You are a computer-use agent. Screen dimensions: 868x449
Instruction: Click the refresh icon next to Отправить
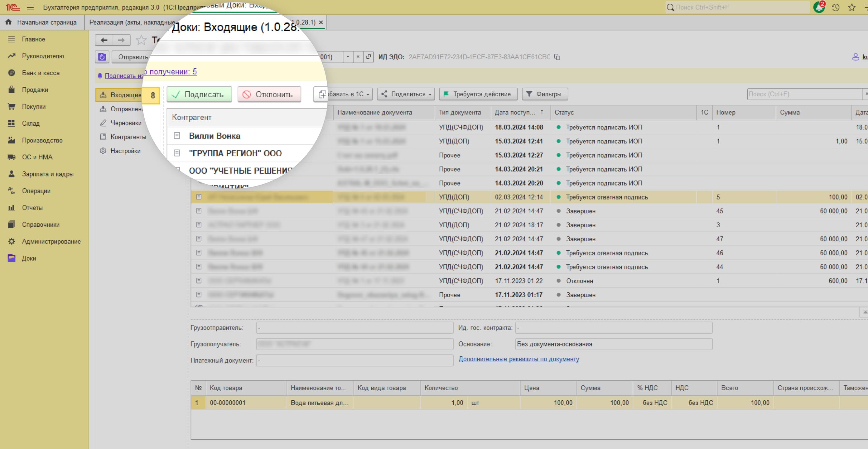coord(102,57)
